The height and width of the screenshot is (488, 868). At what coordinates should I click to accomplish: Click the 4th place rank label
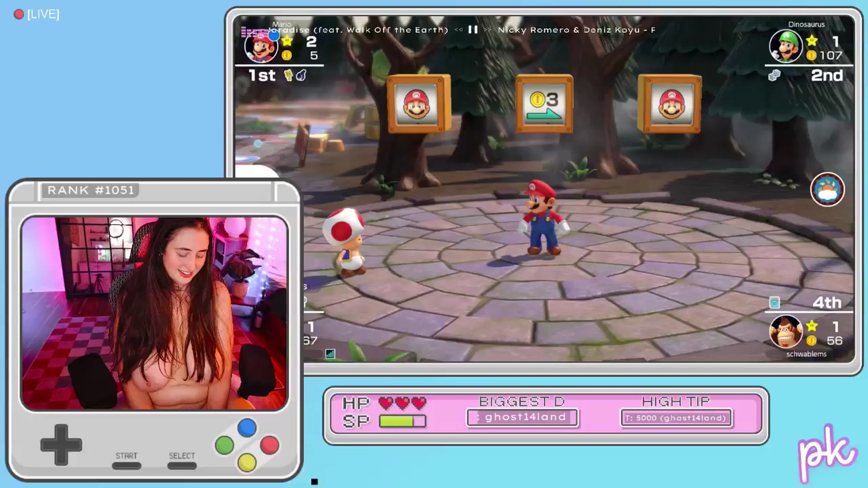click(x=827, y=302)
